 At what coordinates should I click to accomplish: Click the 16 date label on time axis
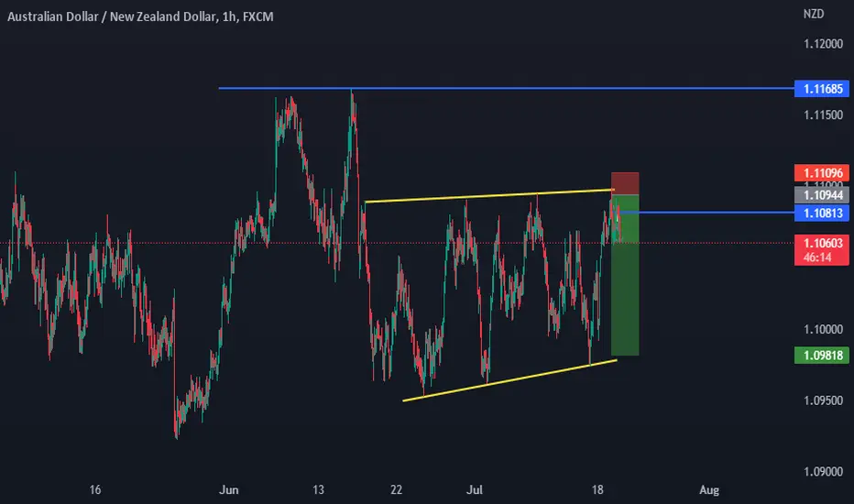click(x=94, y=490)
